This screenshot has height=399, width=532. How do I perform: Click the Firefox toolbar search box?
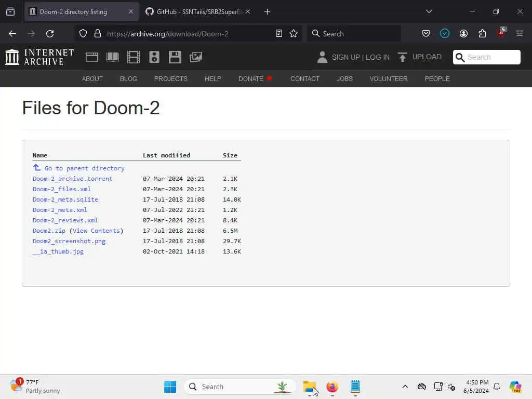click(354, 34)
